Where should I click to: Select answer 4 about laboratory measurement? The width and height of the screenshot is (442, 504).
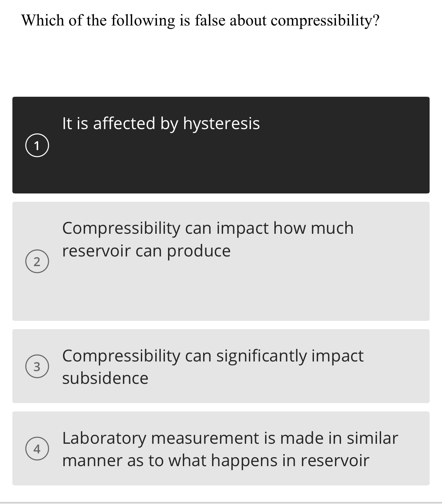click(x=220, y=448)
